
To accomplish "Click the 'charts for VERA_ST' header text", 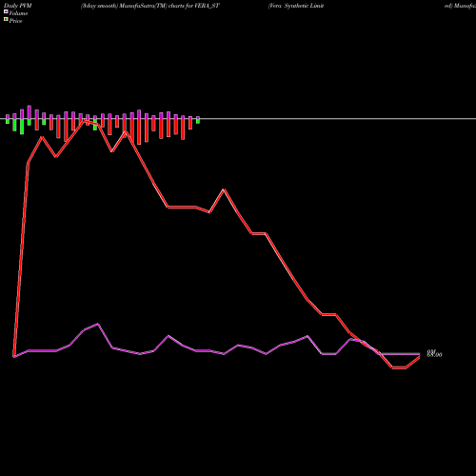I will tap(194, 6).
